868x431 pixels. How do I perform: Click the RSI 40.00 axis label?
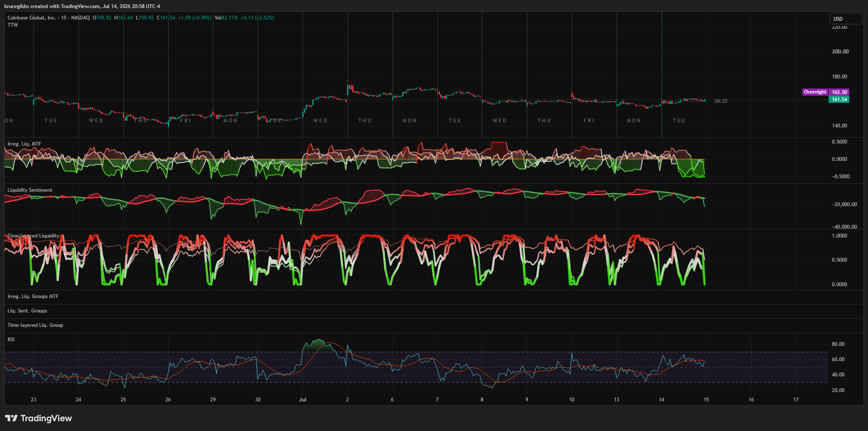[x=838, y=375]
